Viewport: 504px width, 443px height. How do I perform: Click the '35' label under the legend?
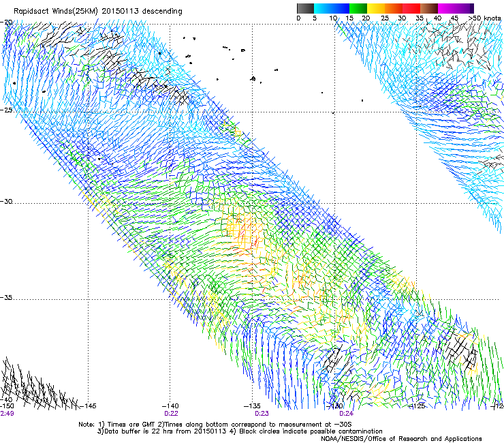(420, 18)
